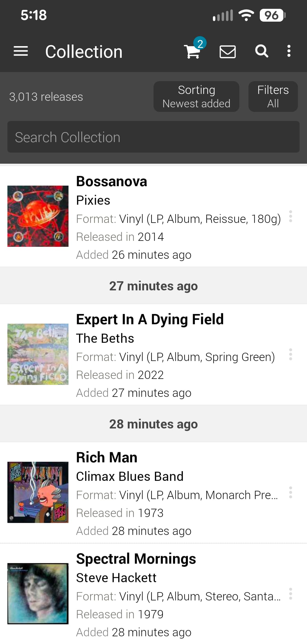Open the hamburger navigation menu
307x644 pixels.
21,52
